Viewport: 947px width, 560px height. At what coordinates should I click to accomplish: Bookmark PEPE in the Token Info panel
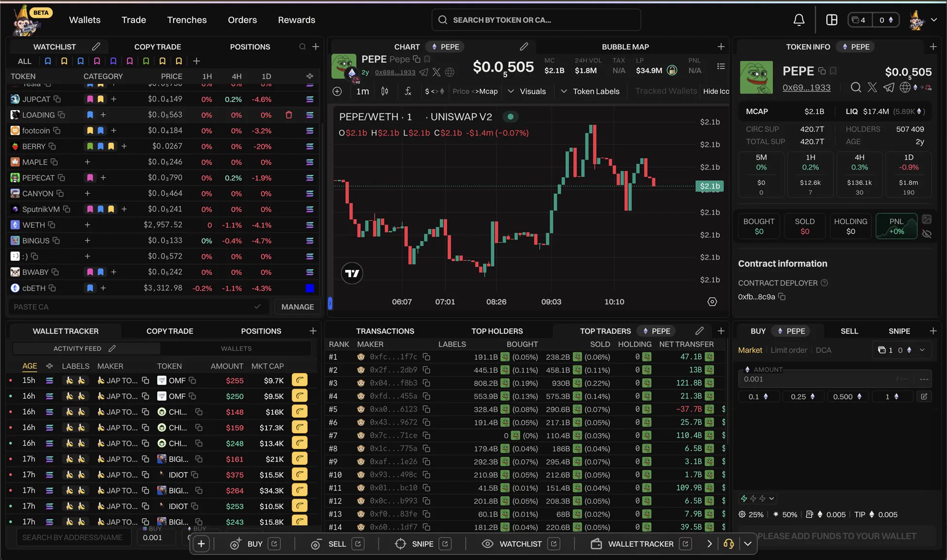click(x=833, y=71)
